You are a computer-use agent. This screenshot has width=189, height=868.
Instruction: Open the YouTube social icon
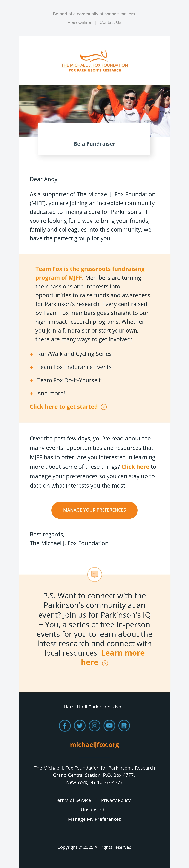pos(109,725)
